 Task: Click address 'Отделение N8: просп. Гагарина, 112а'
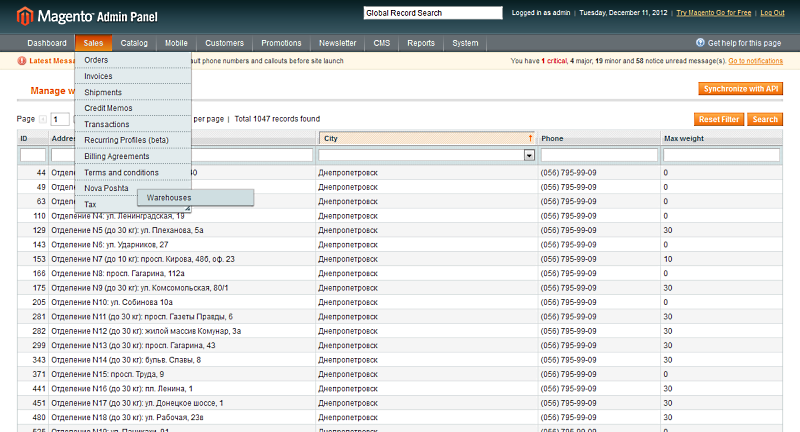click(118, 273)
